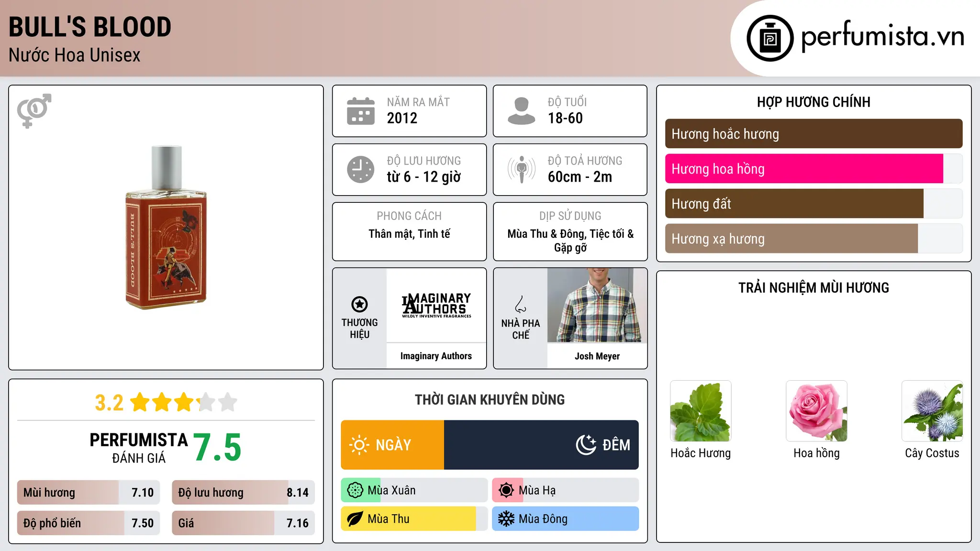This screenshot has width=980, height=551.
Task: Click the snowflake icon for Mùa Đông
Action: 506,519
